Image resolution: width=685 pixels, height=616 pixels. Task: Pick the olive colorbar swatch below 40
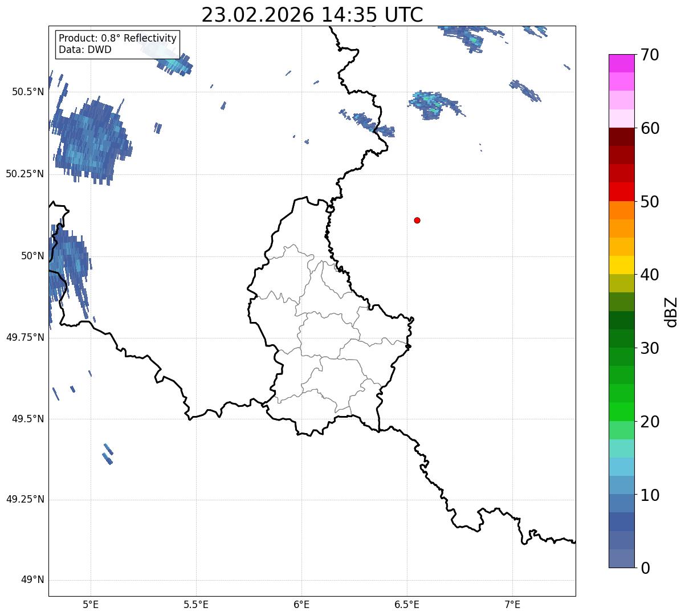pyautogui.click(x=621, y=284)
